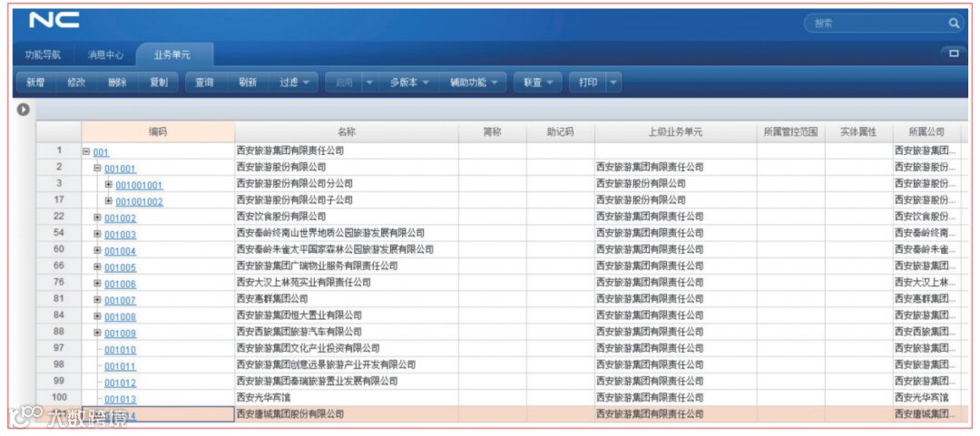The width and height of the screenshot is (980, 436).
Task: Click the 编码 column header
Action: click(158, 132)
